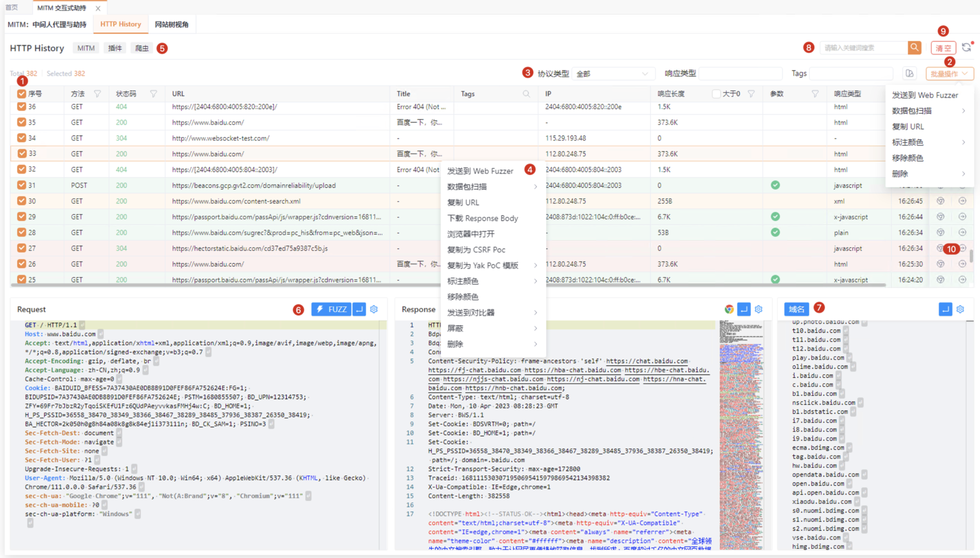Uncheck row 31 POST request checkbox
The image size is (980, 558).
(x=21, y=185)
